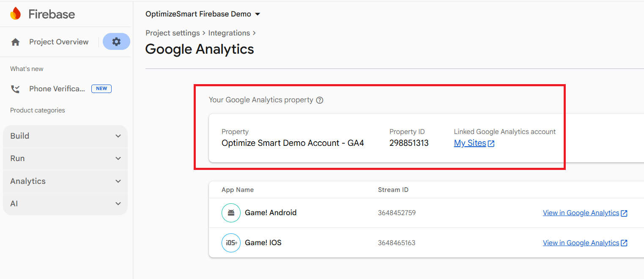Click the Game! Android app icon
644x279 pixels.
(x=231, y=213)
